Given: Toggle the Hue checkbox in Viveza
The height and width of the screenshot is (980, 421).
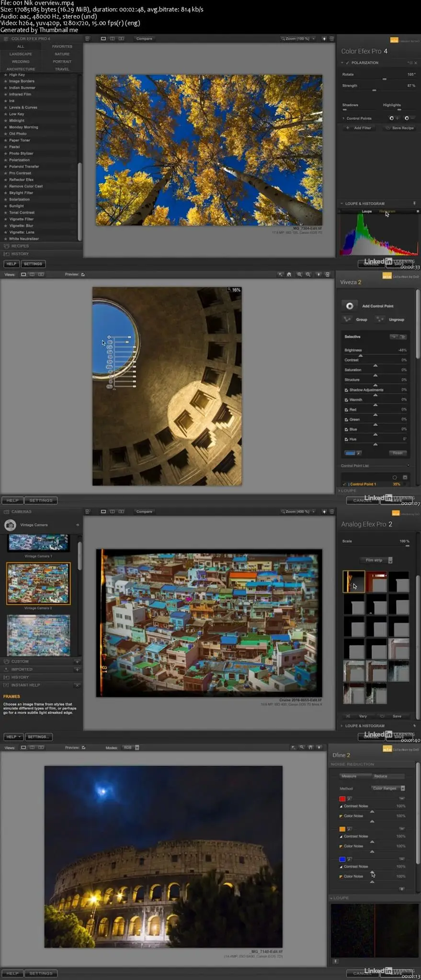Looking at the screenshot, I should tap(346, 439).
